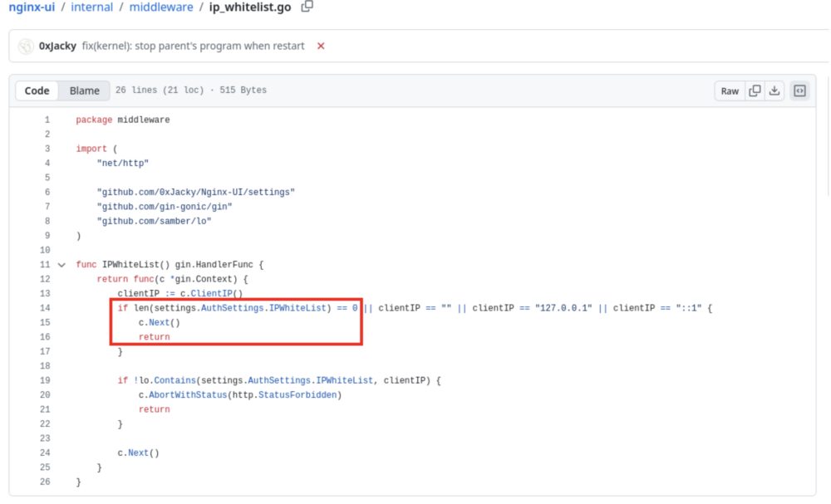Click the IPWhiteList function name on line 11
The width and height of the screenshot is (831, 504).
130,265
